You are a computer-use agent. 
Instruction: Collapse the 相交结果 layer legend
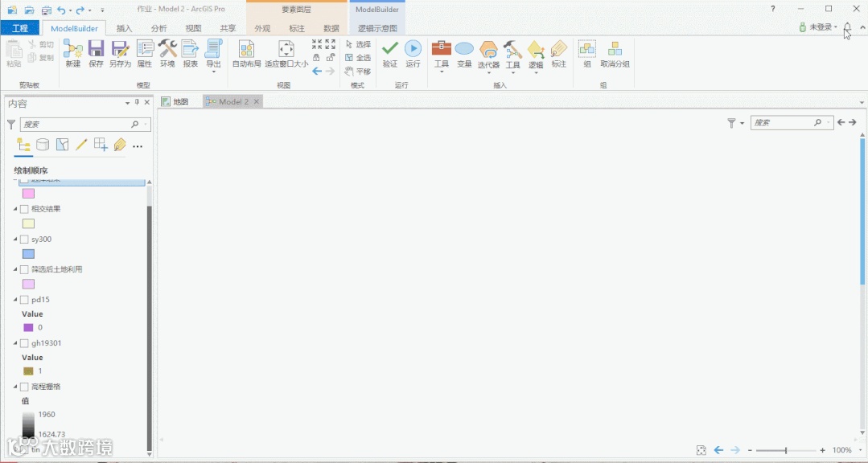pyautogui.click(x=15, y=209)
